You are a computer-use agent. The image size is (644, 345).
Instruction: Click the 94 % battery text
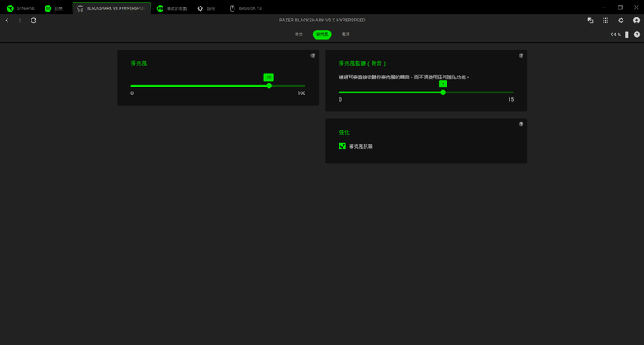(616, 35)
